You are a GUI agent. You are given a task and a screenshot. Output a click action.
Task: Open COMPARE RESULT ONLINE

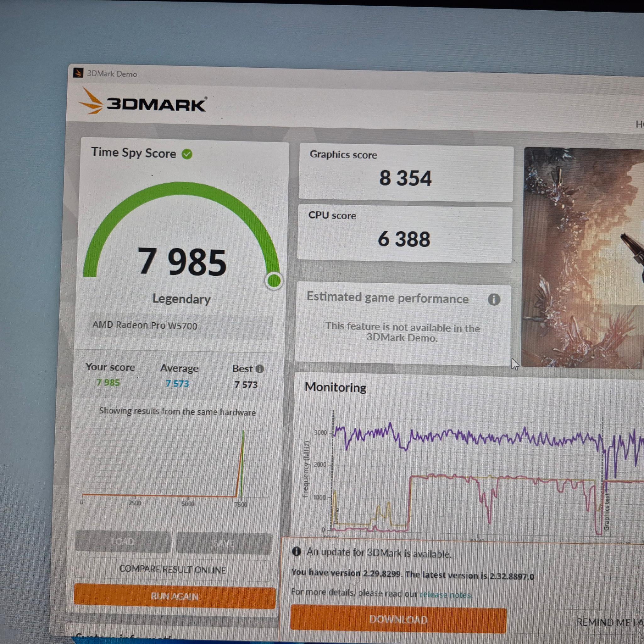(x=173, y=570)
